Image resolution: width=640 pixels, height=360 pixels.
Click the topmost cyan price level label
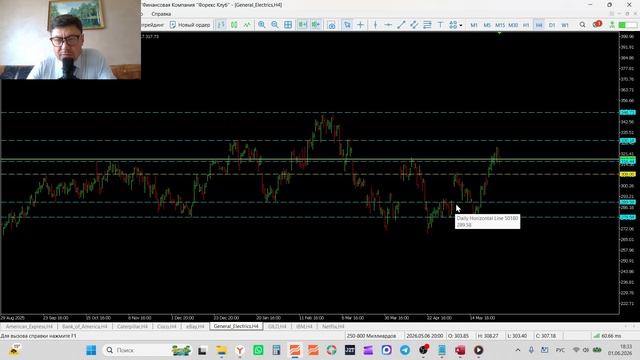627,112
